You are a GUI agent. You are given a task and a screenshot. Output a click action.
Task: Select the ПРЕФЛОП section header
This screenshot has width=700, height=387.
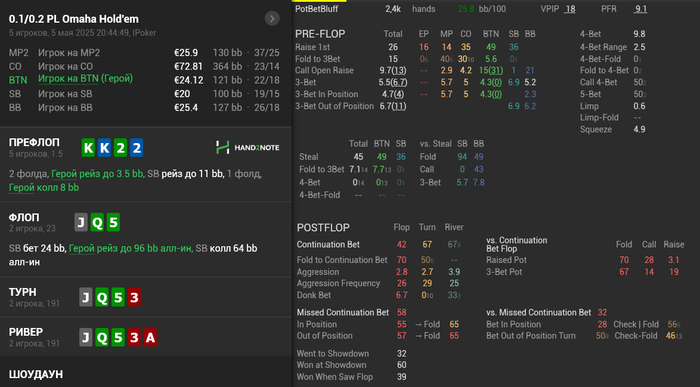point(34,142)
